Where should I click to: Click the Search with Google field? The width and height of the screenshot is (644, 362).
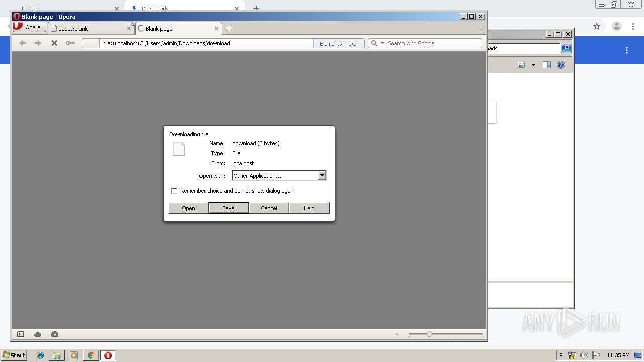coord(434,43)
